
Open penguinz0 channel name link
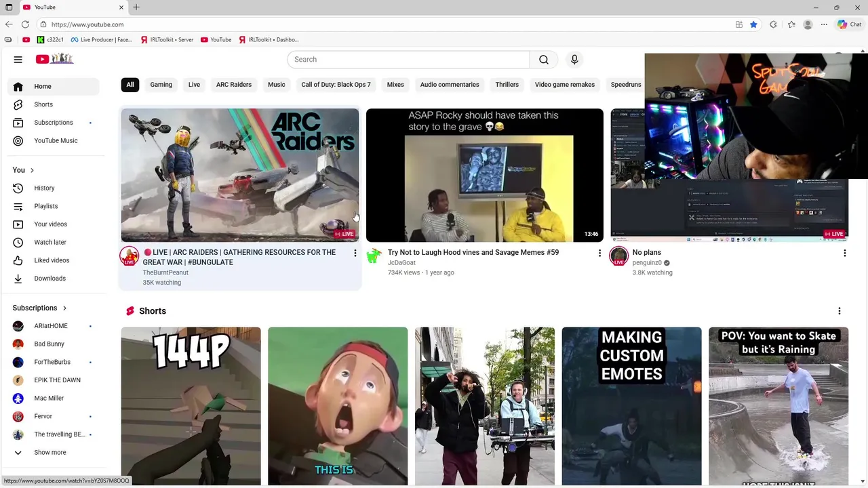coord(647,263)
